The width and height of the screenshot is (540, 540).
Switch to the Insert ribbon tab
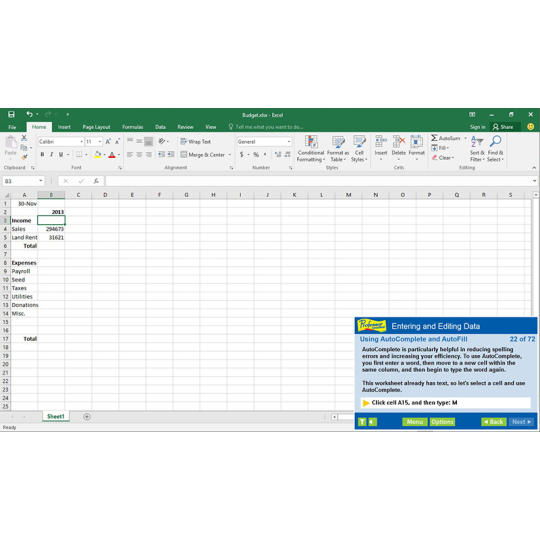[64, 127]
